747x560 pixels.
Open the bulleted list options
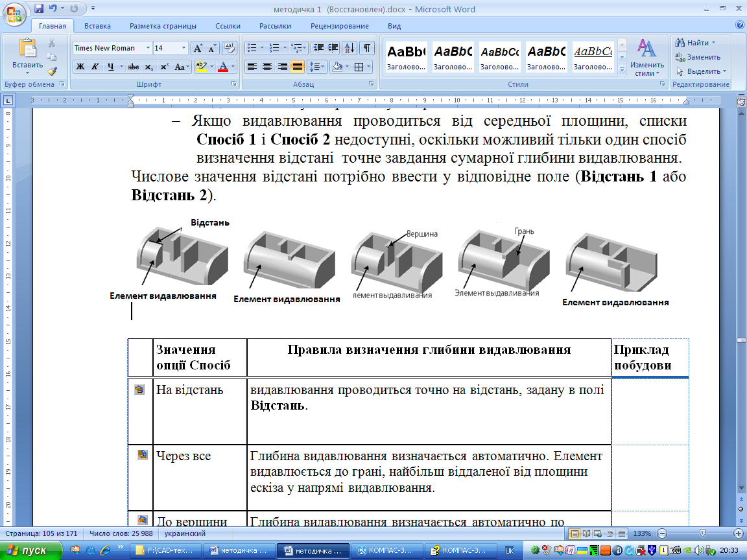tap(263, 48)
